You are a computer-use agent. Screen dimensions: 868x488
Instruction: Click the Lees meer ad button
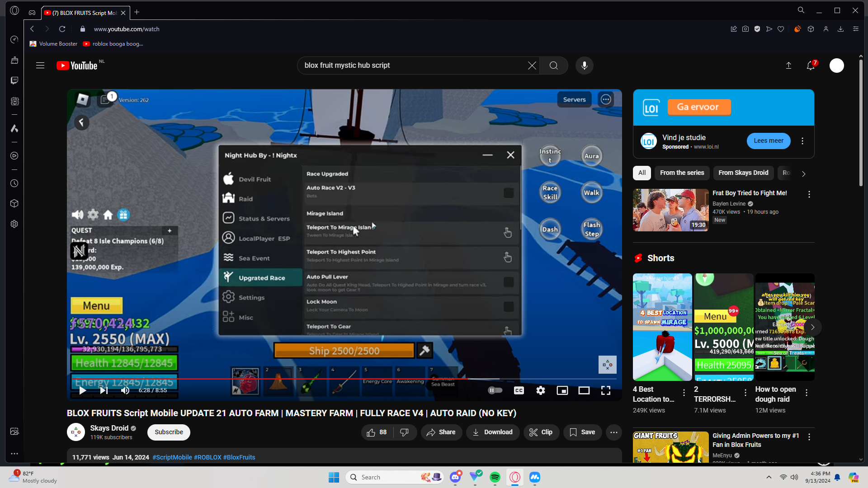click(769, 141)
